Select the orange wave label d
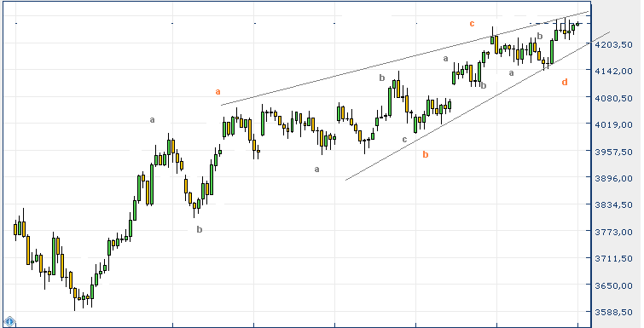The image size is (644, 328). click(x=565, y=82)
